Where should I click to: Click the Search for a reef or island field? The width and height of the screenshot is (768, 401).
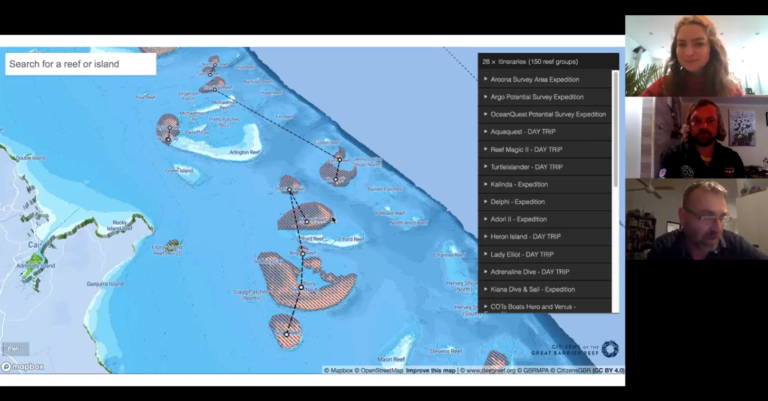[x=80, y=64]
